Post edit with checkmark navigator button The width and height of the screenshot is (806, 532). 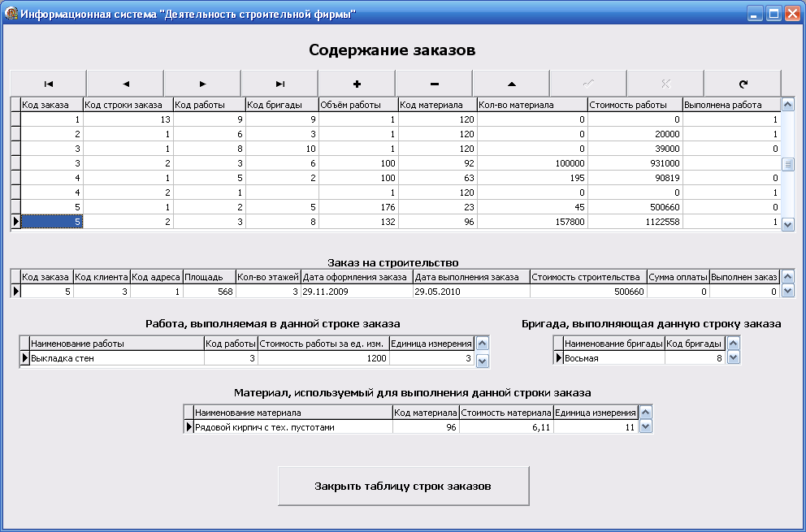tap(588, 84)
